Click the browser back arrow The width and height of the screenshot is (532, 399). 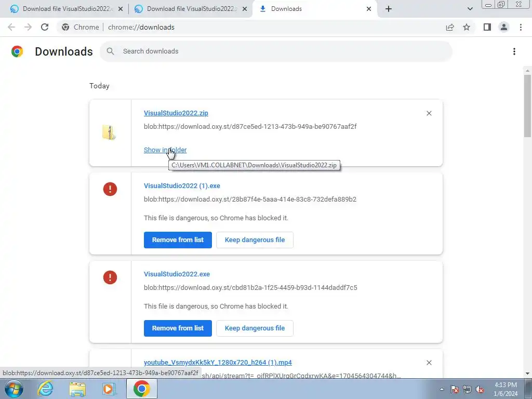[11, 27]
